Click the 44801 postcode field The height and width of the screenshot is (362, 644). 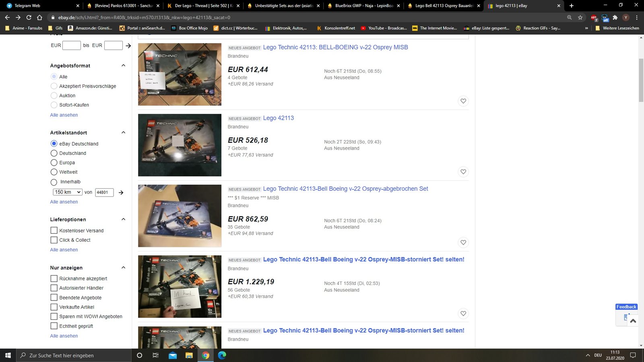pyautogui.click(x=104, y=192)
